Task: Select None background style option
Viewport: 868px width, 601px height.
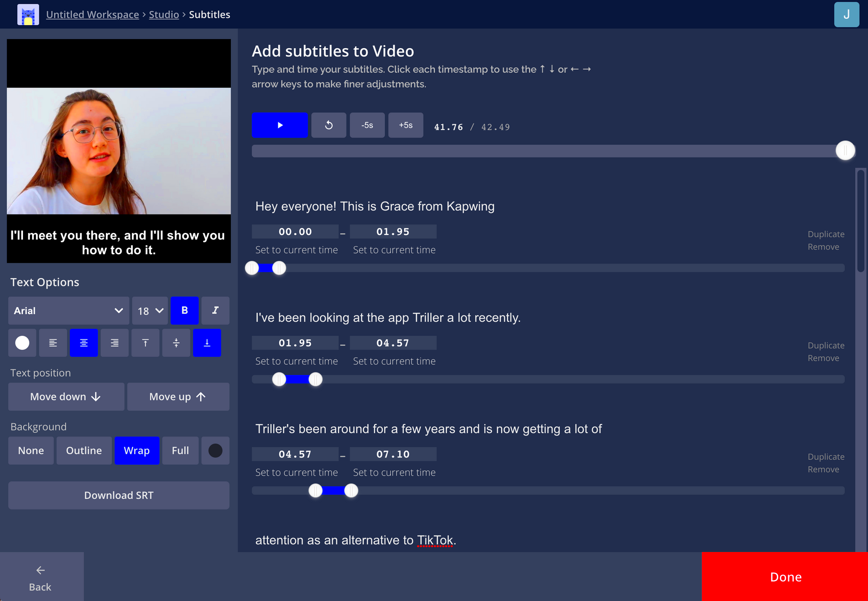Action: click(x=30, y=450)
